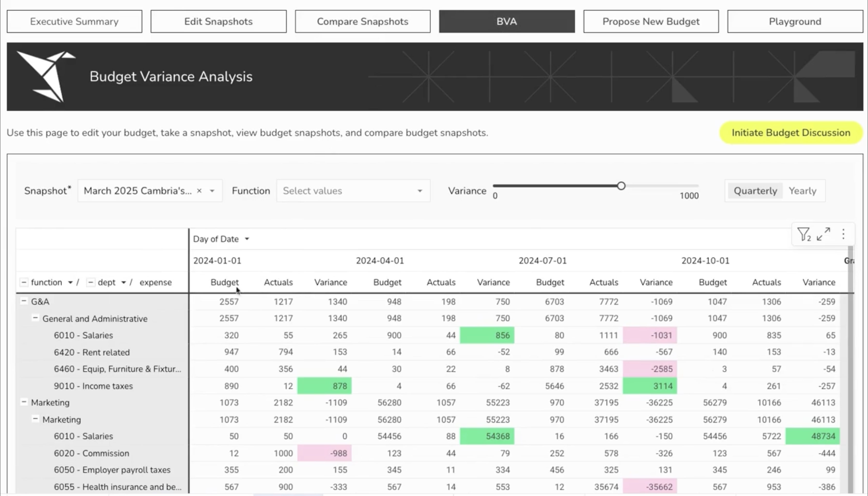Open the Day of Date dropdown
The image size is (868, 496).
click(x=247, y=239)
